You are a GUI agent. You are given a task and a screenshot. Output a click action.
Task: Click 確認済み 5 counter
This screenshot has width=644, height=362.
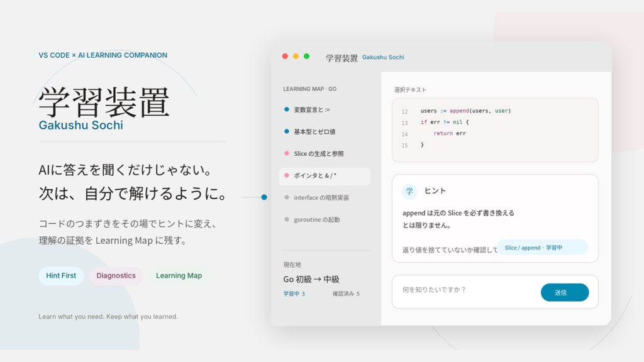[346, 294]
